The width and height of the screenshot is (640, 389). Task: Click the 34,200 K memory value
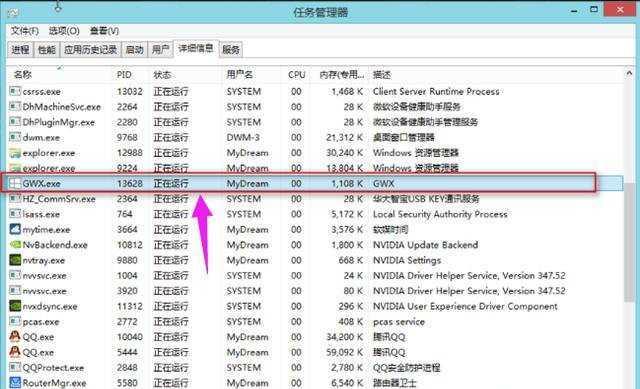pos(344,337)
